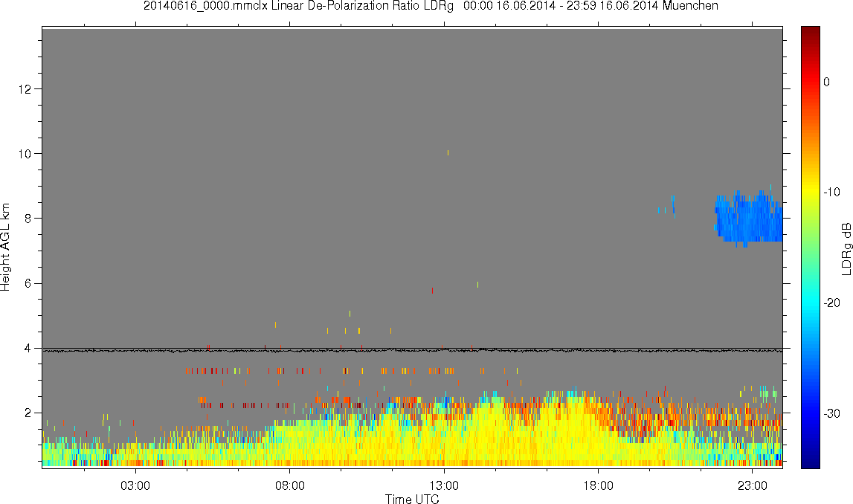Viewport: 853px width, 504px height.
Task: Click the colorbar value -20 label
Action: pyautogui.click(x=831, y=303)
